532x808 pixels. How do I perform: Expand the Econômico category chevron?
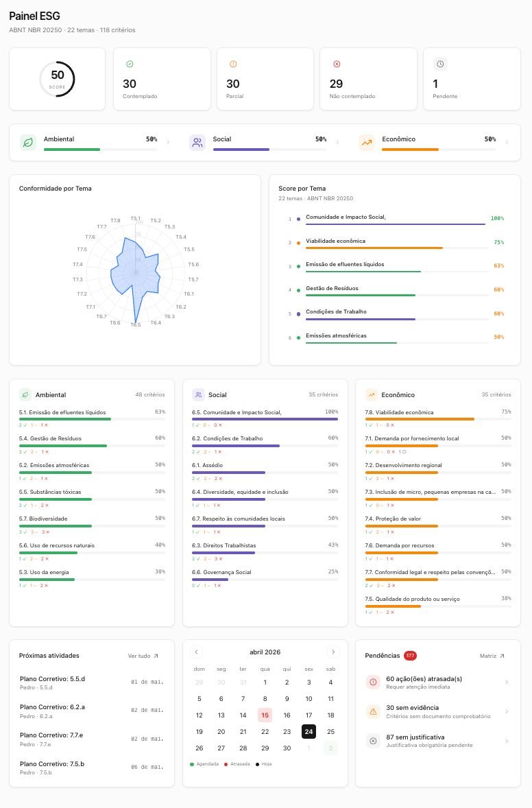coord(507,142)
